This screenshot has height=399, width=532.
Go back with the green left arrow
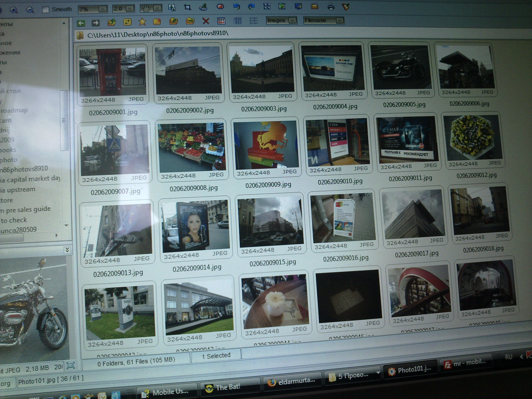coord(81,23)
